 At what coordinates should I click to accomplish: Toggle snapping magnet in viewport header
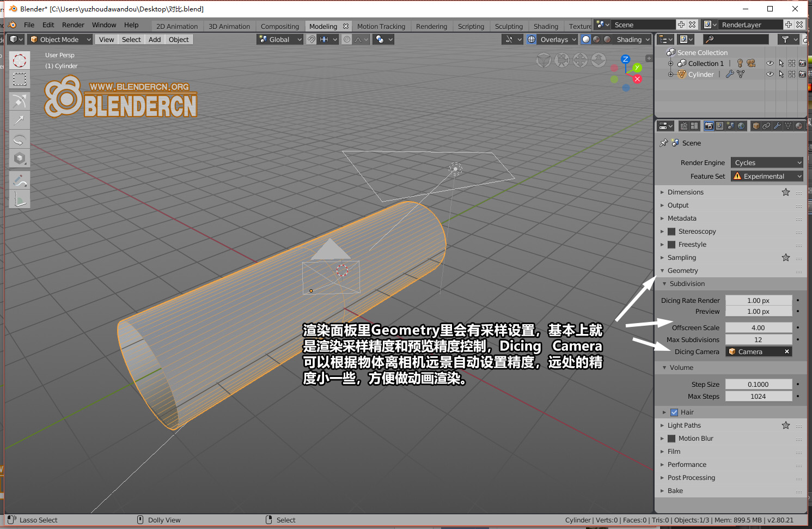pyautogui.click(x=311, y=39)
